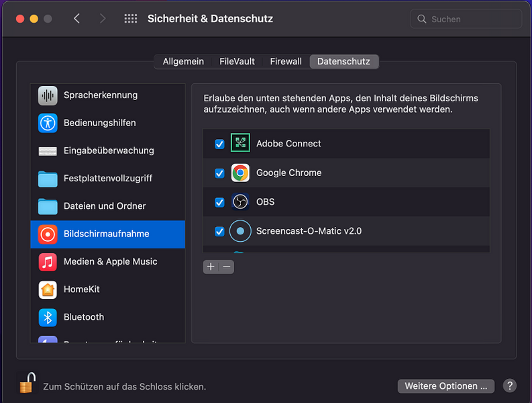Viewport: 532px width, 403px height.
Task: Close the window with red button
Action: tap(20, 19)
